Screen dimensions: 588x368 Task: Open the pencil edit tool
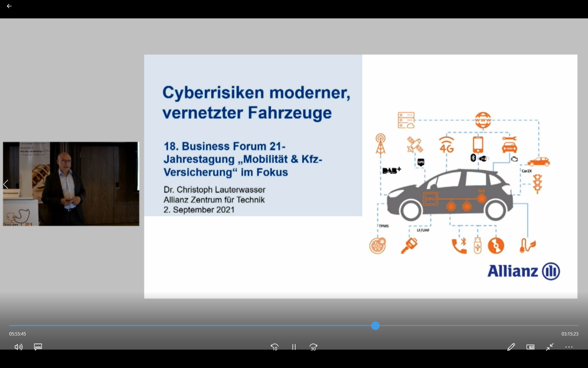coord(511,347)
